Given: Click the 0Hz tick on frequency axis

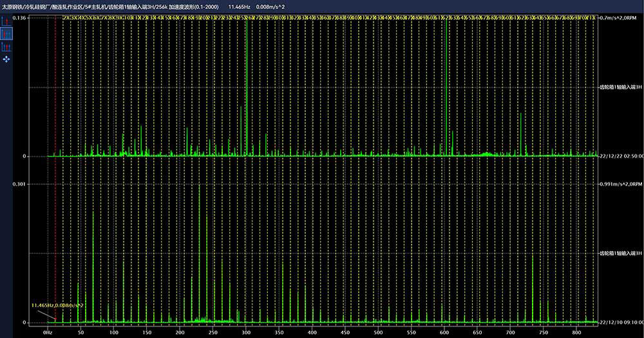Looking at the screenshot, I should (47, 332).
